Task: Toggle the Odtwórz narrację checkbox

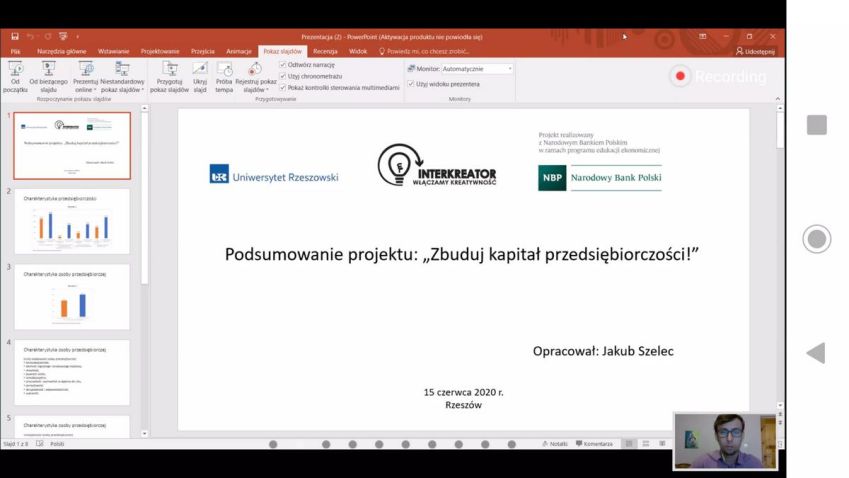Action: pyautogui.click(x=283, y=64)
